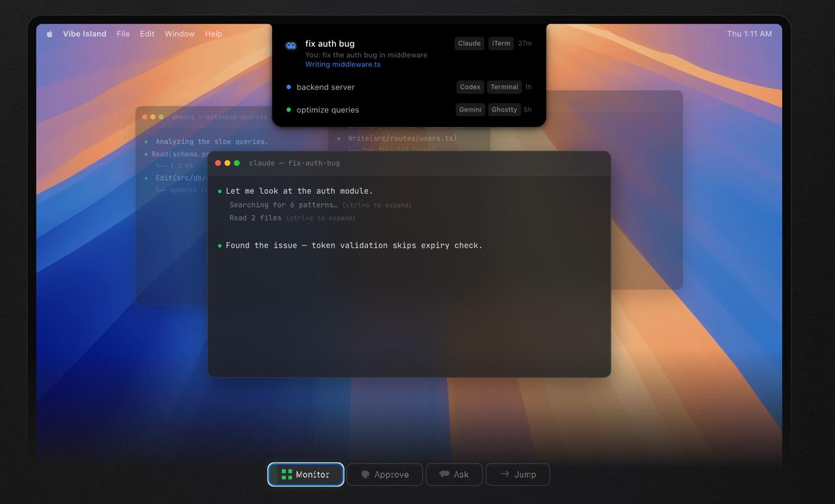Click the Claude tag on fix auth bug
835x504 pixels.
click(469, 44)
